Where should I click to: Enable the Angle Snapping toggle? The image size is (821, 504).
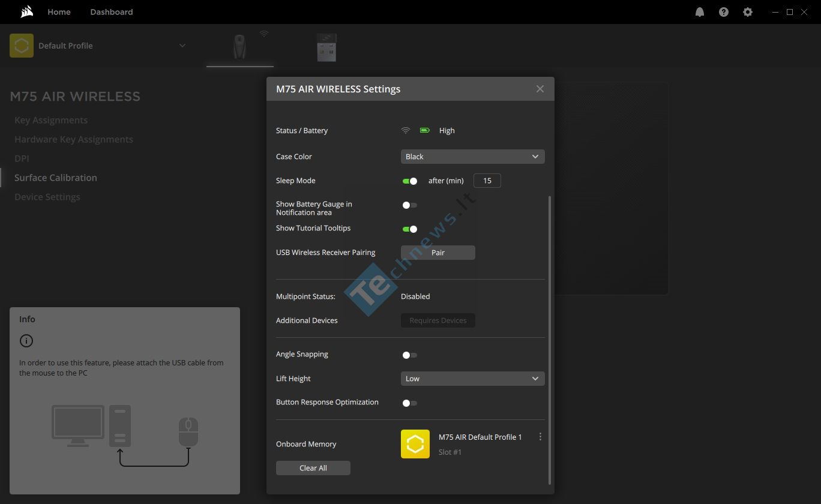409,355
